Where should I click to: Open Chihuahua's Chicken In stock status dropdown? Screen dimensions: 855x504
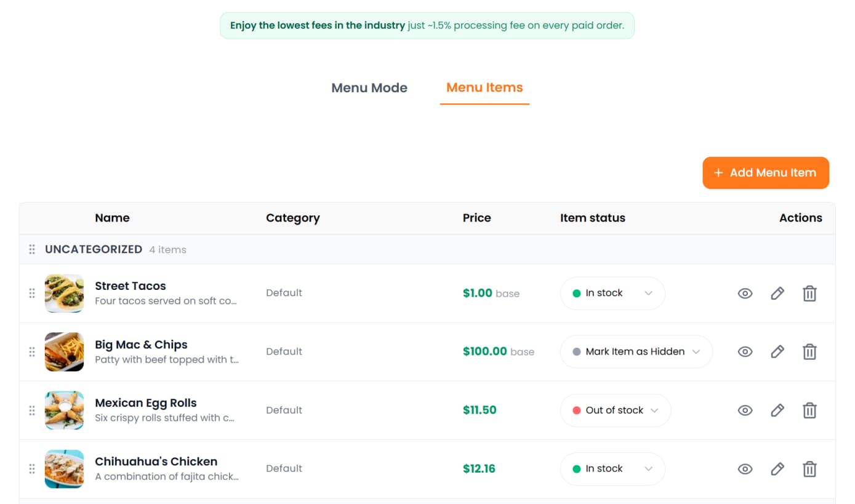coord(612,469)
